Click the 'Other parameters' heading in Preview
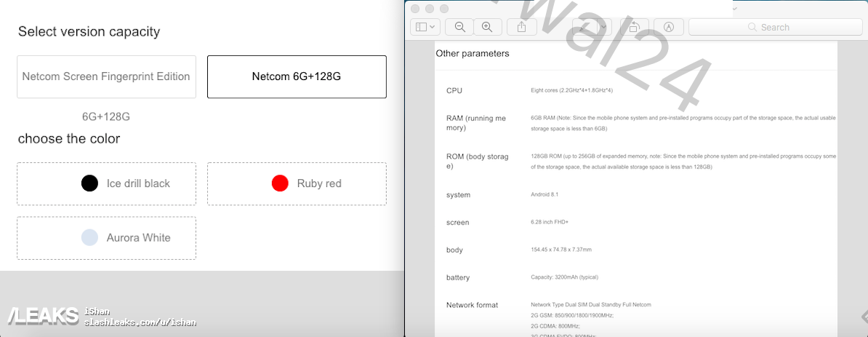This screenshot has height=337, width=868. pyautogui.click(x=473, y=54)
